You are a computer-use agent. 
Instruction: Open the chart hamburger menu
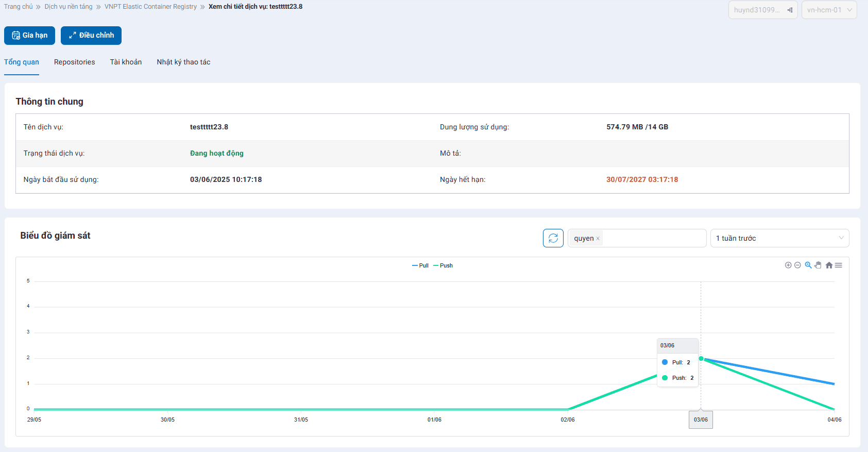[839, 265]
